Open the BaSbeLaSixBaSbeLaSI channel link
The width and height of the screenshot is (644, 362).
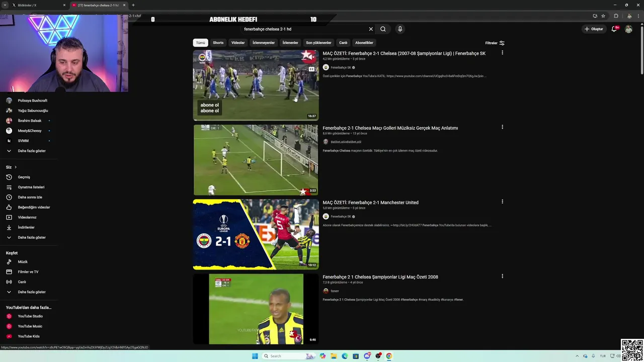pos(346,142)
